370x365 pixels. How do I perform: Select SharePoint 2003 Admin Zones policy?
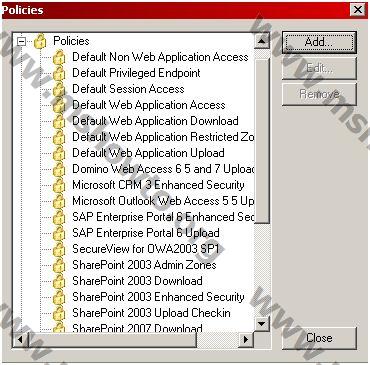point(144,265)
